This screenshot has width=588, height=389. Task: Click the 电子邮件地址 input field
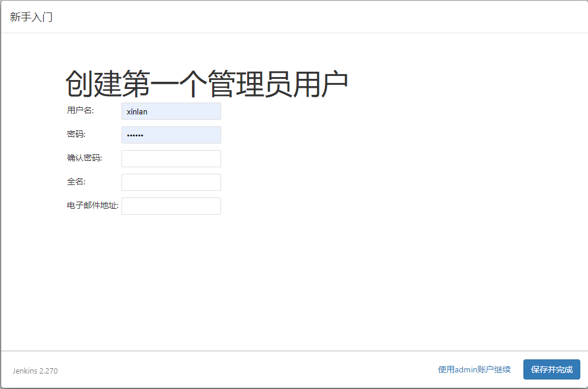171,206
